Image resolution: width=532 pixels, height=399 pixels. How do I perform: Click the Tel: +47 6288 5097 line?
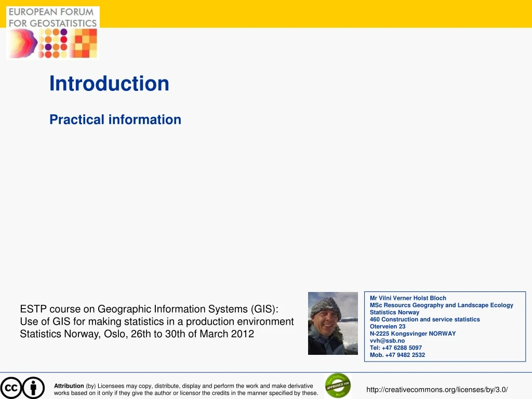point(395,348)
